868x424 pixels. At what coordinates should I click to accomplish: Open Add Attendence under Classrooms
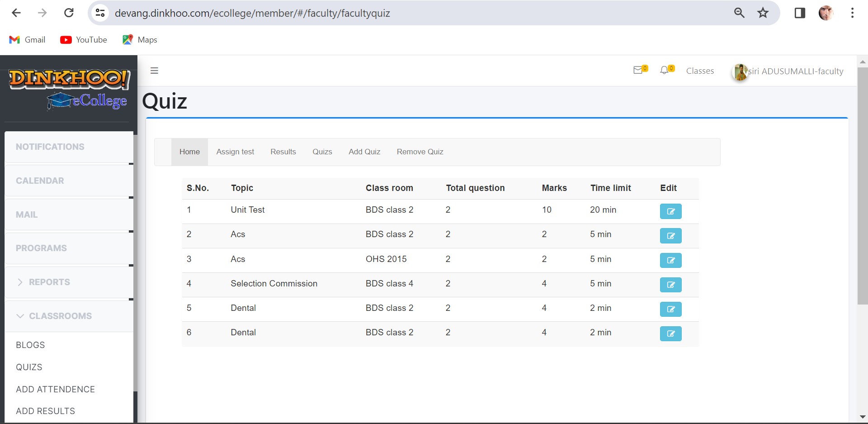pyautogui.click(x=55, y=389)
